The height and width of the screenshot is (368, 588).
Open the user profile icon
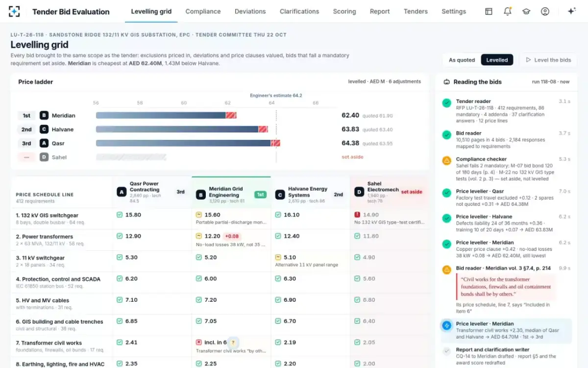point(545,11)
